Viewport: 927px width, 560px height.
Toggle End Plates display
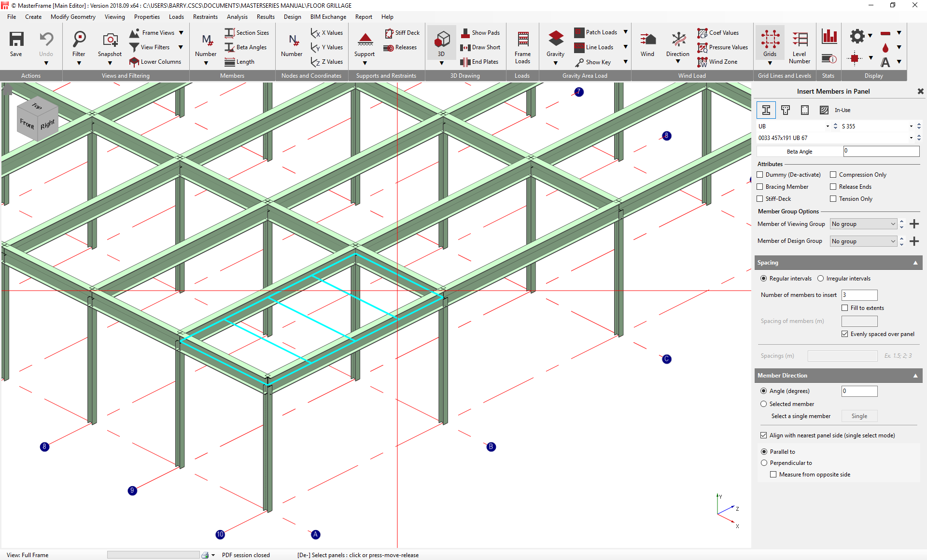[x=479, y=62]
